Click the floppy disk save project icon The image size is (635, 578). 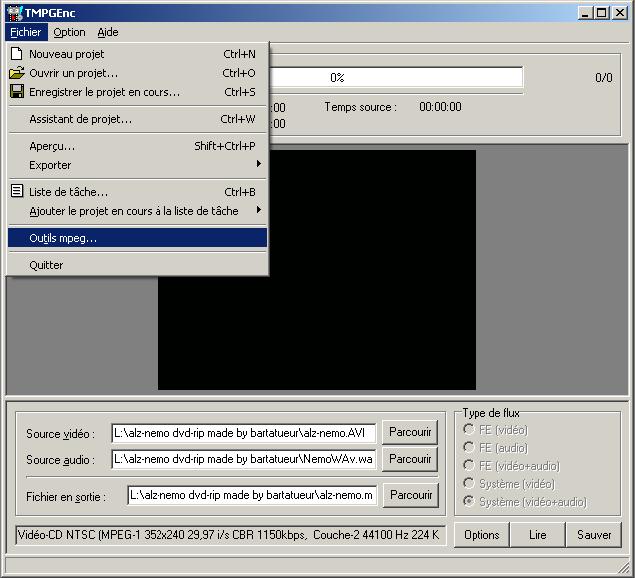(x=16, y=92)
